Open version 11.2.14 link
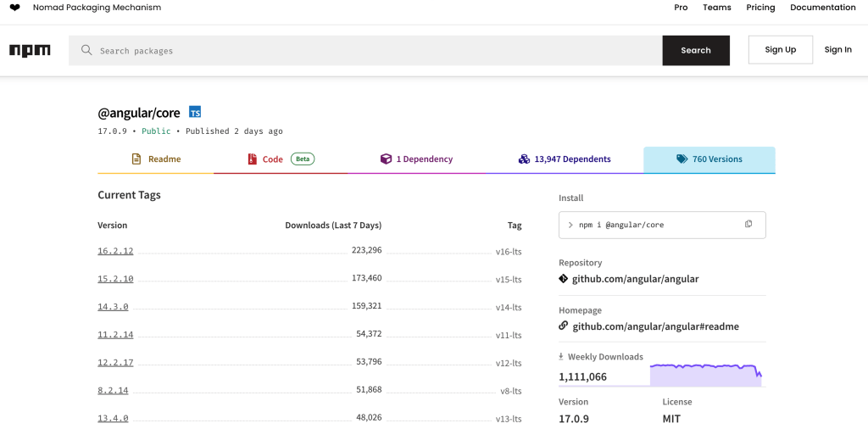Viewport: 868px width, 429px height. tap(115, 335)
